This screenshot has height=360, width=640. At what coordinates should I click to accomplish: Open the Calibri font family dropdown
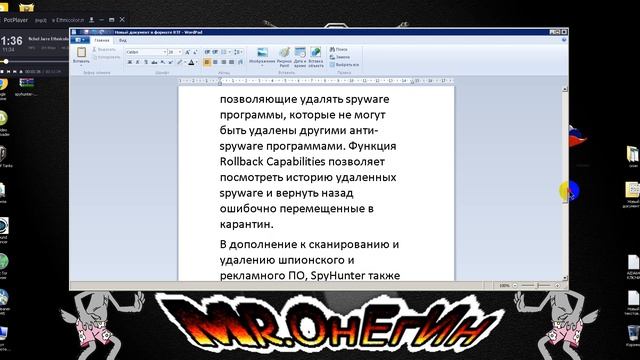(164, 52)
